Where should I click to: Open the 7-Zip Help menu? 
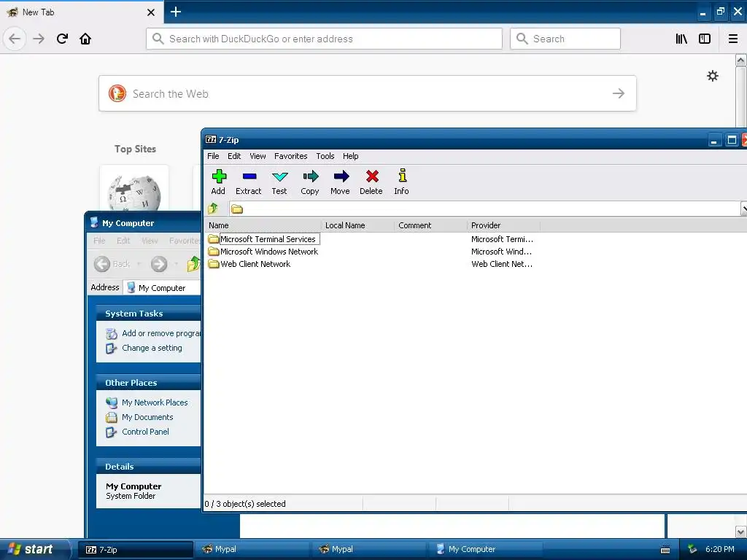[351, 156]
